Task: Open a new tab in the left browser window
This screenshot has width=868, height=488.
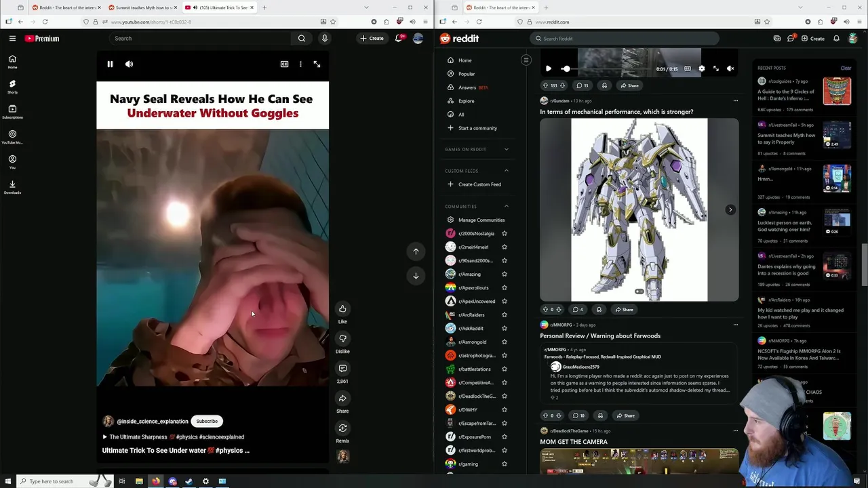Action: pos(264,7)
